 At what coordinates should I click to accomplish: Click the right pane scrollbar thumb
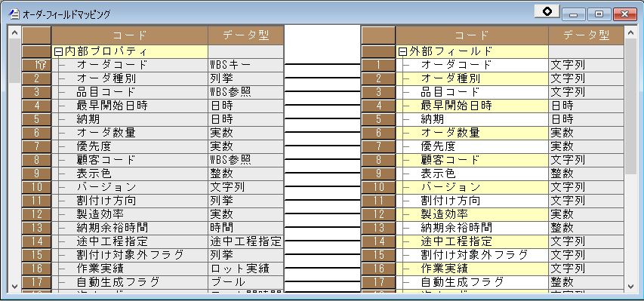click(x=631, y=107)
